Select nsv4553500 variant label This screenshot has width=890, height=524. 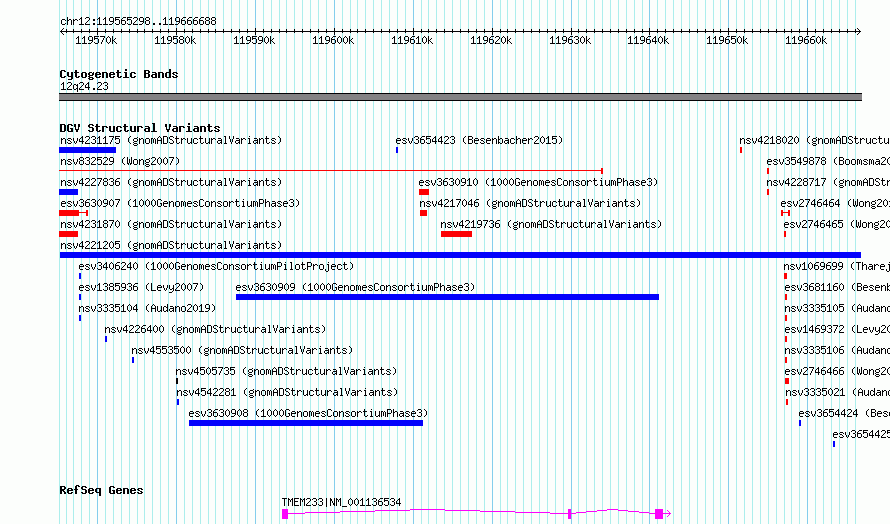(x=242, y=350)
